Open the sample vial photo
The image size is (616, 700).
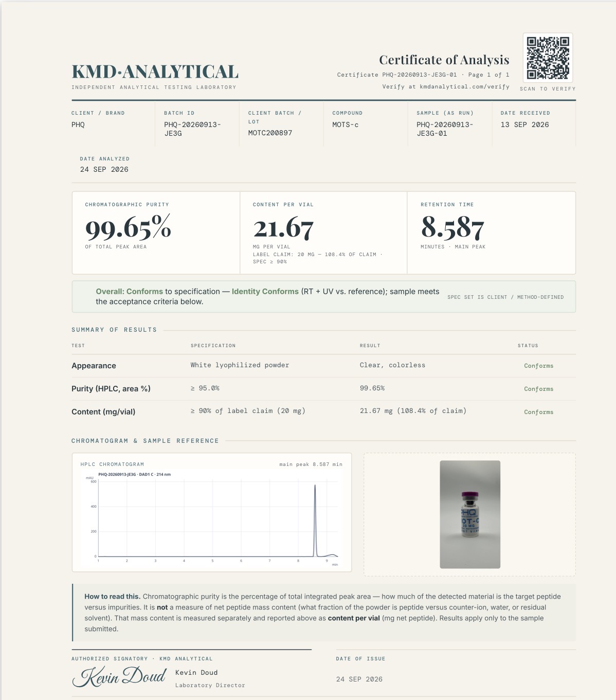point(470,514)
